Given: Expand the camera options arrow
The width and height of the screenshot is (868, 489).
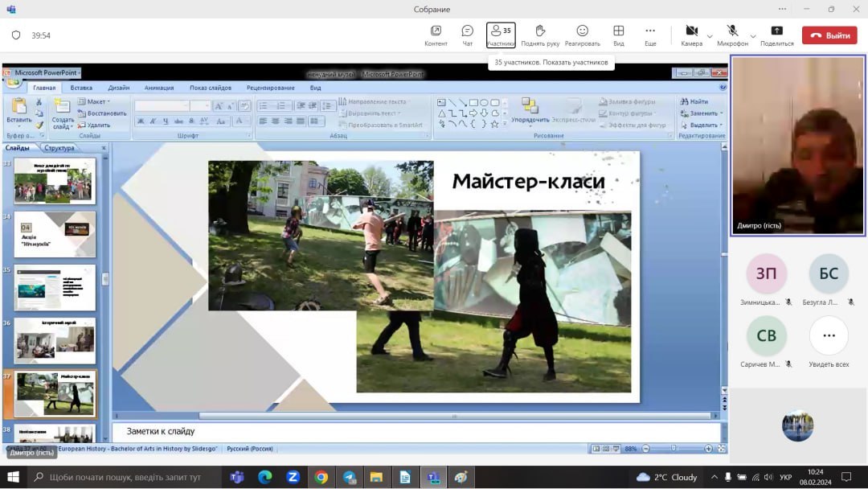Looking at the screenshot, I should (x=710, y=35).
